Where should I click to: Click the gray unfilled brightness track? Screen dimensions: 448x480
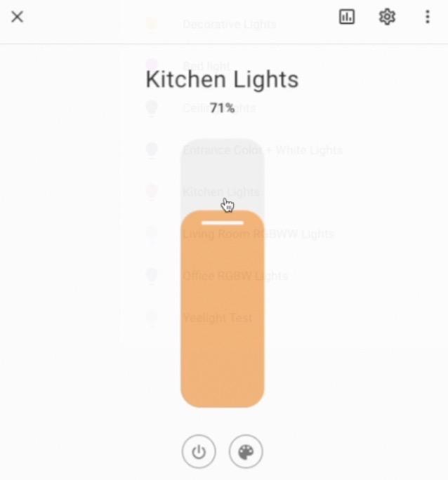pos(223,175)
